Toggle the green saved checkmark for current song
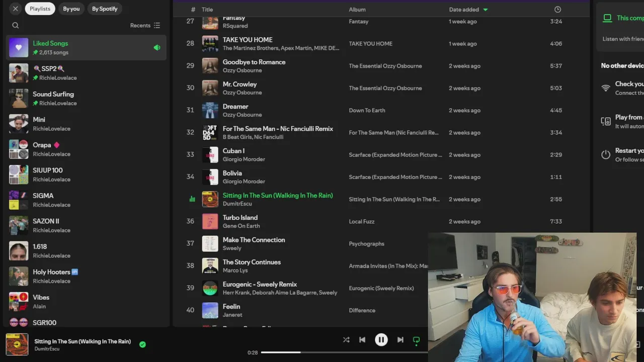This screenshot has height=362, width=644. tap(142, 344)
